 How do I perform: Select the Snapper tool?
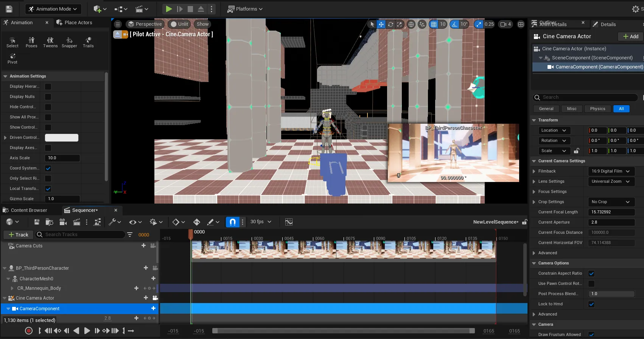69,42
